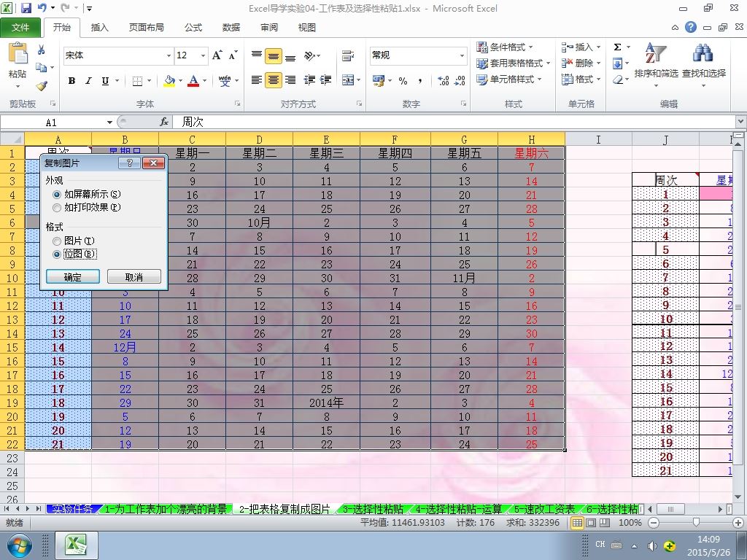This screenshot has height=560, width=747.
Task: Click the Format Painter brush icon
Action: coord(42,86)
